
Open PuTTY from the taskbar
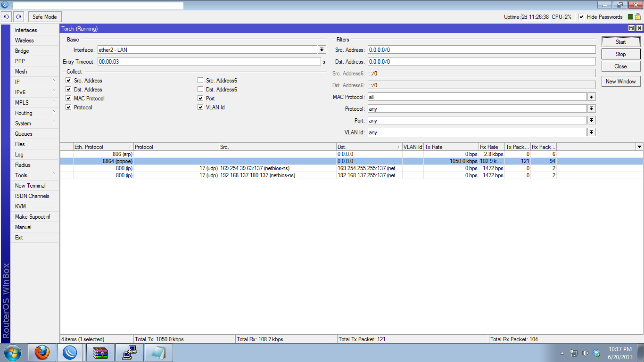click(129, 353)
